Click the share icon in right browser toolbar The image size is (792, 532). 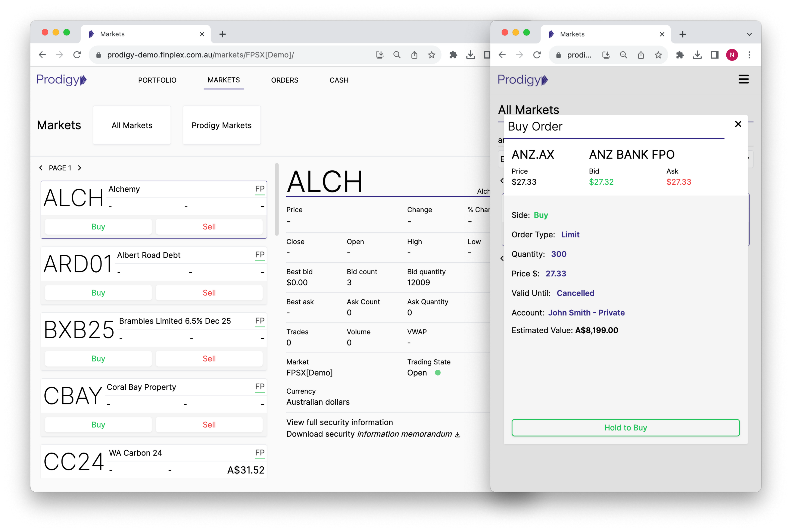pos(641,55)
